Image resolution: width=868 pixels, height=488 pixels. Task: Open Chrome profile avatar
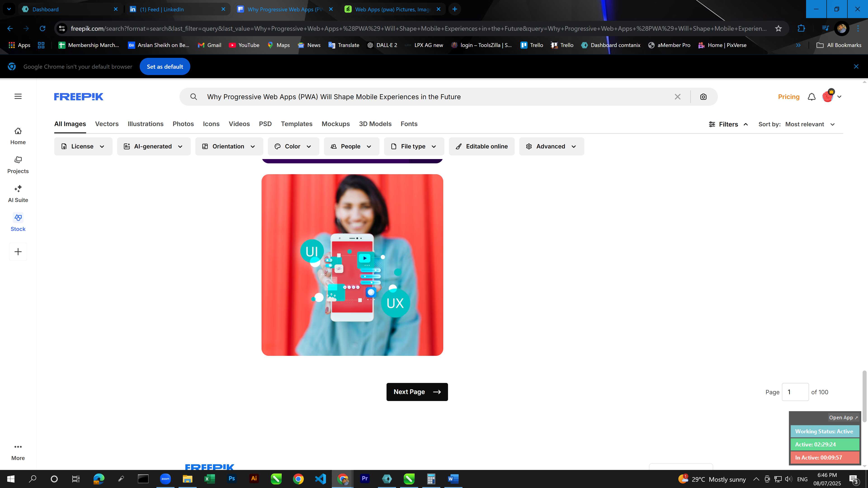coord(842,29)
